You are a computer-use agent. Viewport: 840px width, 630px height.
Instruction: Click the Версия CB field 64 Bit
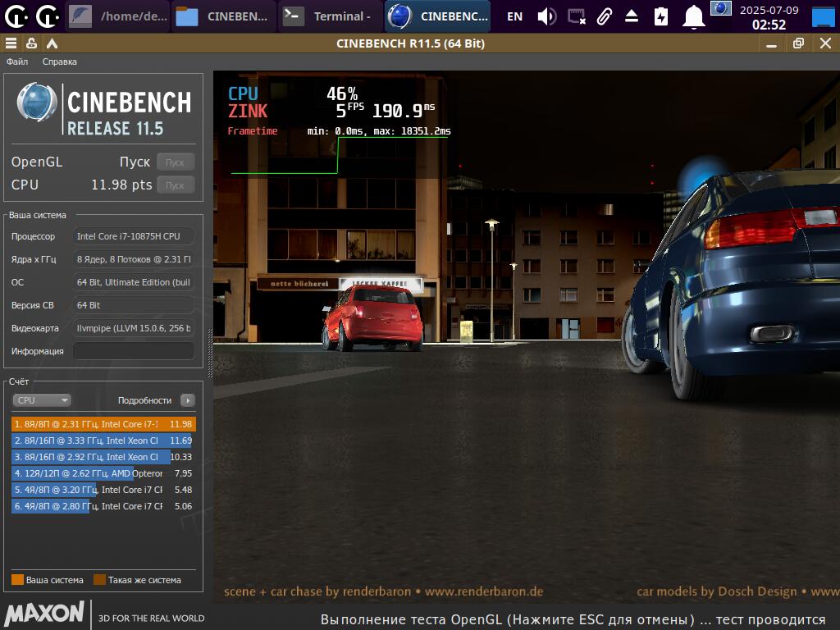(133, 305)
